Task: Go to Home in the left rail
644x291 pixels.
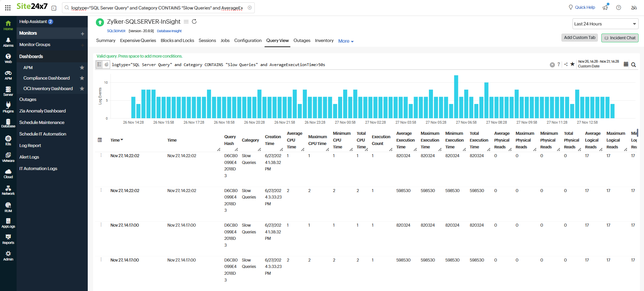Action: (x=8, y=25)
